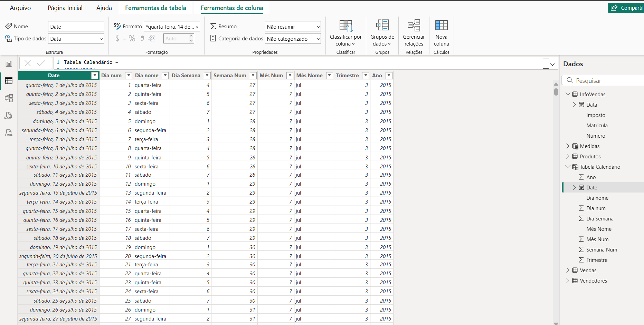This screenshot has width=644, height=325.
Task: Switch to Ferramentas da tabela tab
Action: (x=155, y=8)
